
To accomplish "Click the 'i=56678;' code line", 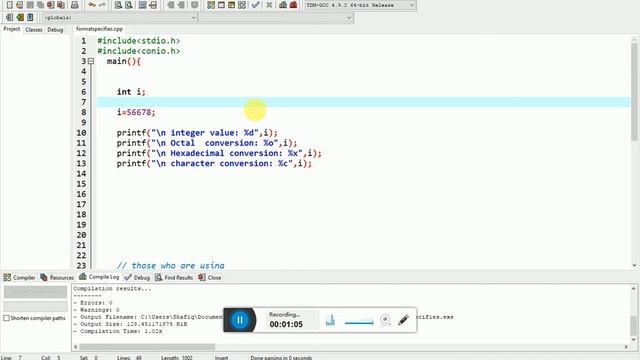I will [136, 112].
